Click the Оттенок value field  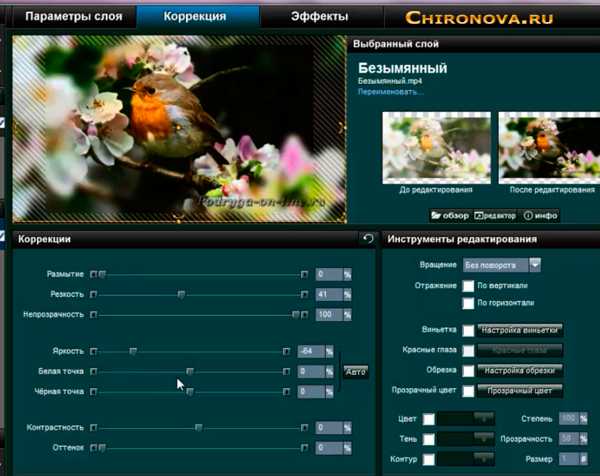pyautogui.click(x=329, y=448)
